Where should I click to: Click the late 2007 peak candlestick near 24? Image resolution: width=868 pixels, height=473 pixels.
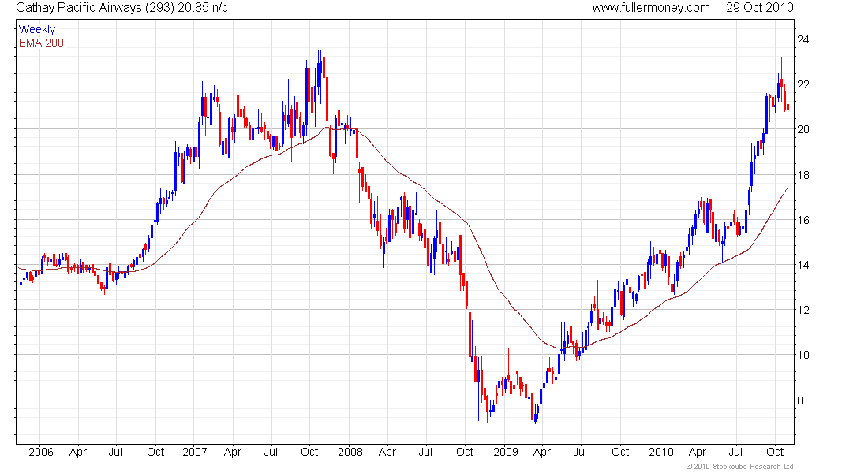[324, 66]
